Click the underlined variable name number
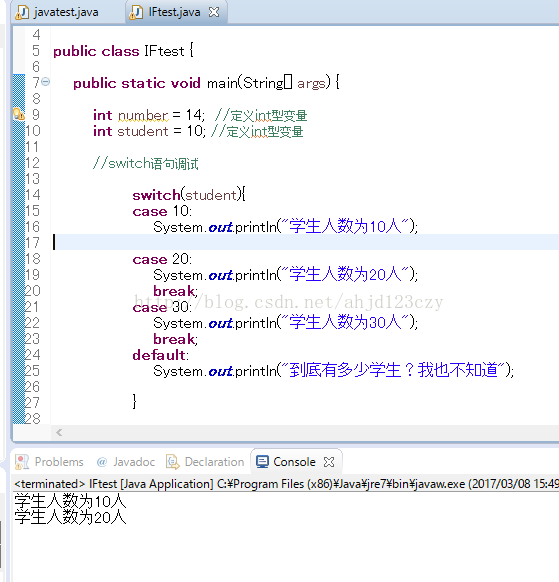559x582 pixels. [x=143, y=115]
